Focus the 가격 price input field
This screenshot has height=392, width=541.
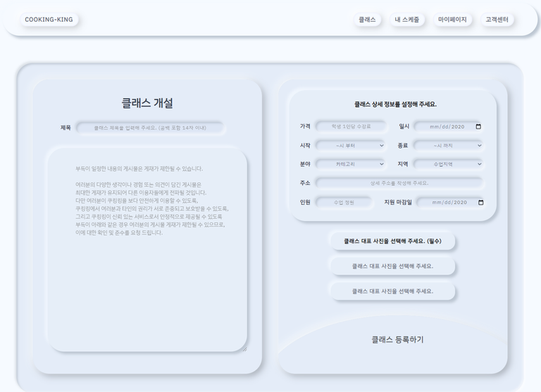[351, 127]
